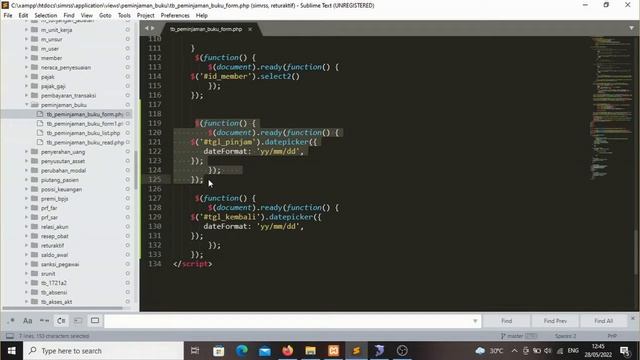Select the tb_peminjaman_buku_form.php tab

[x=206, y=29]
